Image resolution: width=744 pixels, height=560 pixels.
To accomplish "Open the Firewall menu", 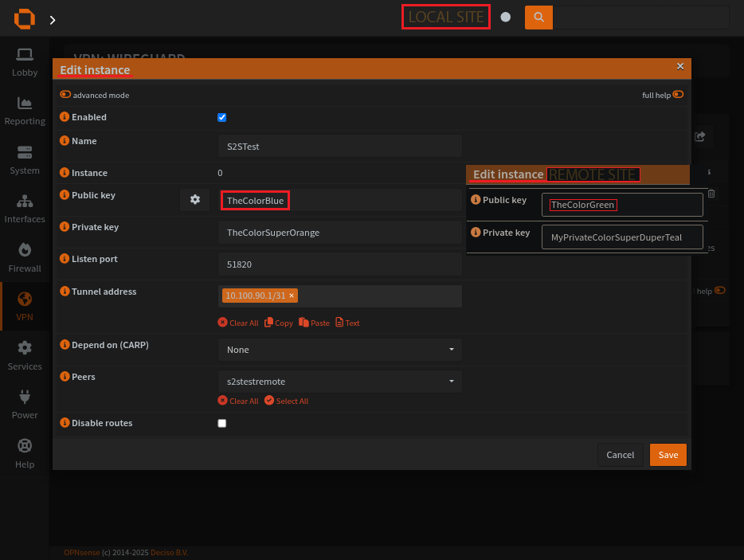I will (25, 258).
